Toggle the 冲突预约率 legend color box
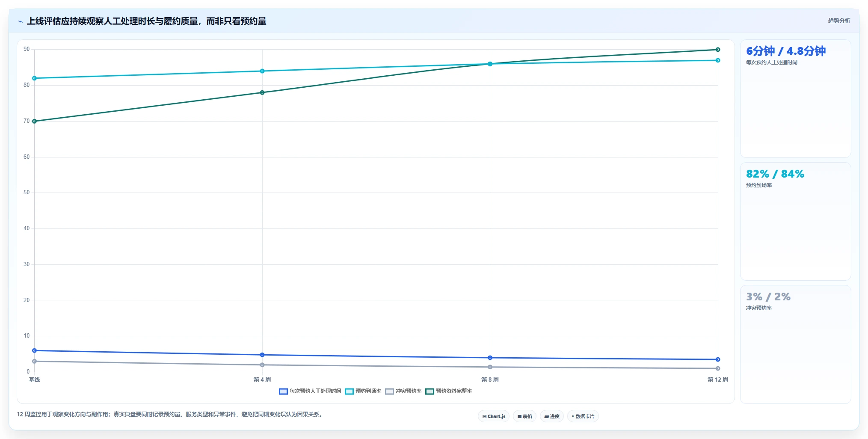Screen dimensions: 868x439 pyautogui.click(x=389, y=391)
